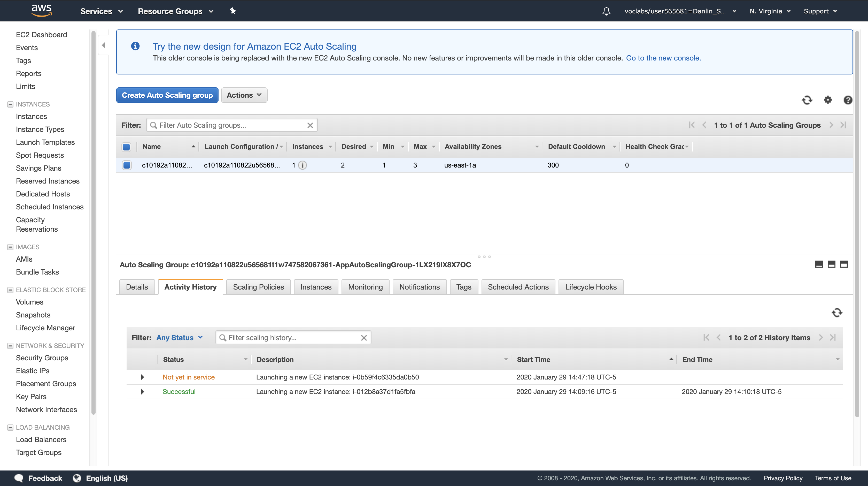Open the Lifecycle Hooks tab
The image size is (868, 486).
[x=590, y=287]
